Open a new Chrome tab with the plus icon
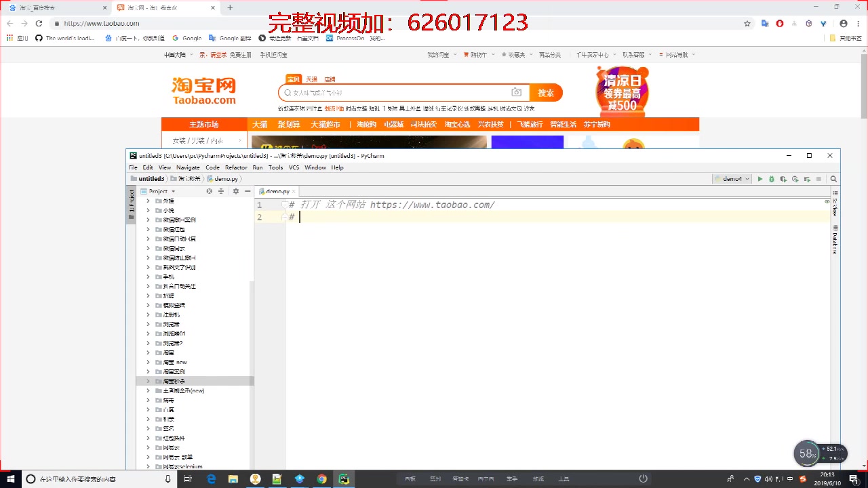868x488 pixels. tap(230, 7)
